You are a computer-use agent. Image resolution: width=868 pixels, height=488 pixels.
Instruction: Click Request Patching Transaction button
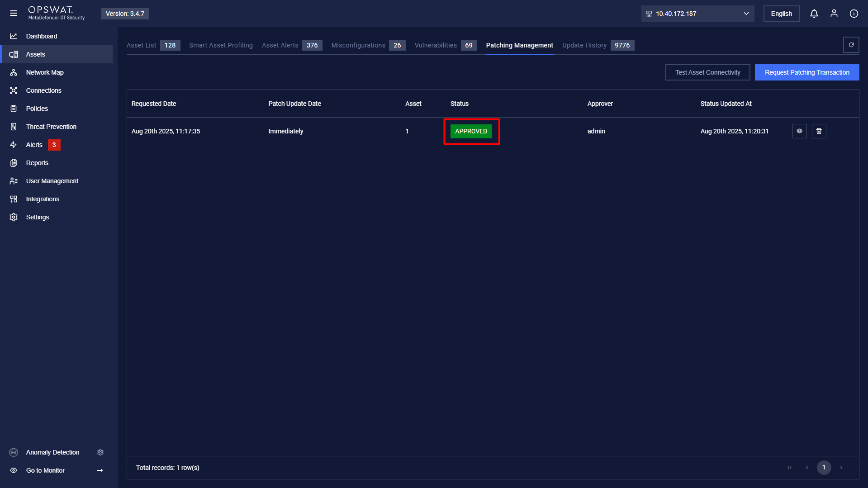point(806,72)
